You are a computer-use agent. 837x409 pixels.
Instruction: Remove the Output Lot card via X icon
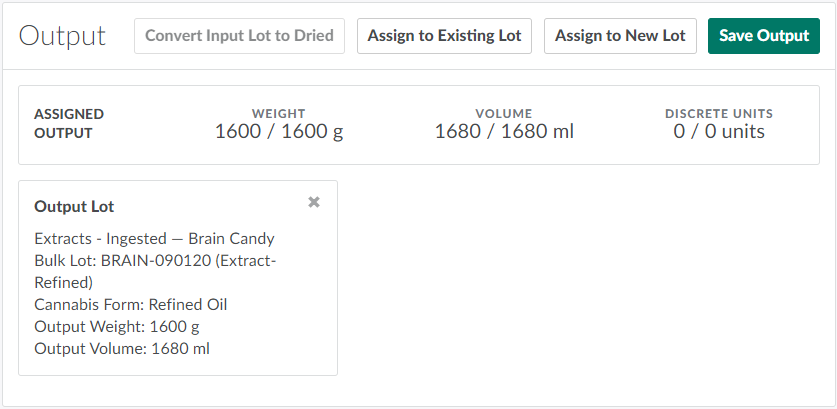tap(314, 202)
